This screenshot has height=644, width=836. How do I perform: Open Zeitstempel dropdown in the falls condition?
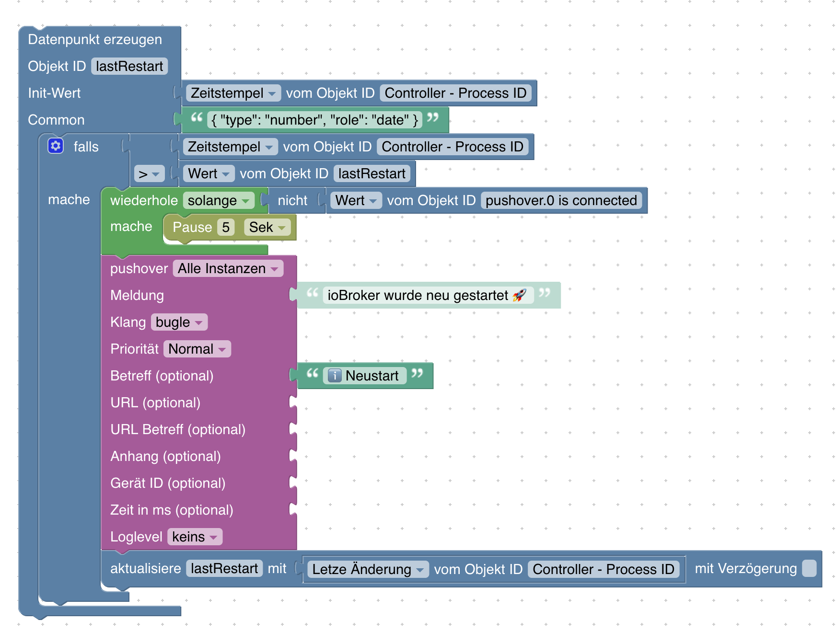point(230,147)
